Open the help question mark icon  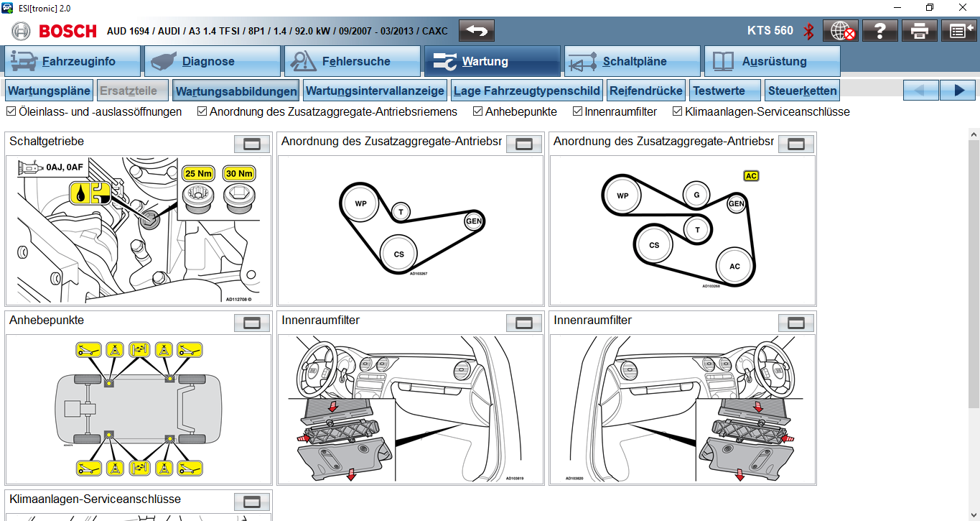tap(880, 31)
